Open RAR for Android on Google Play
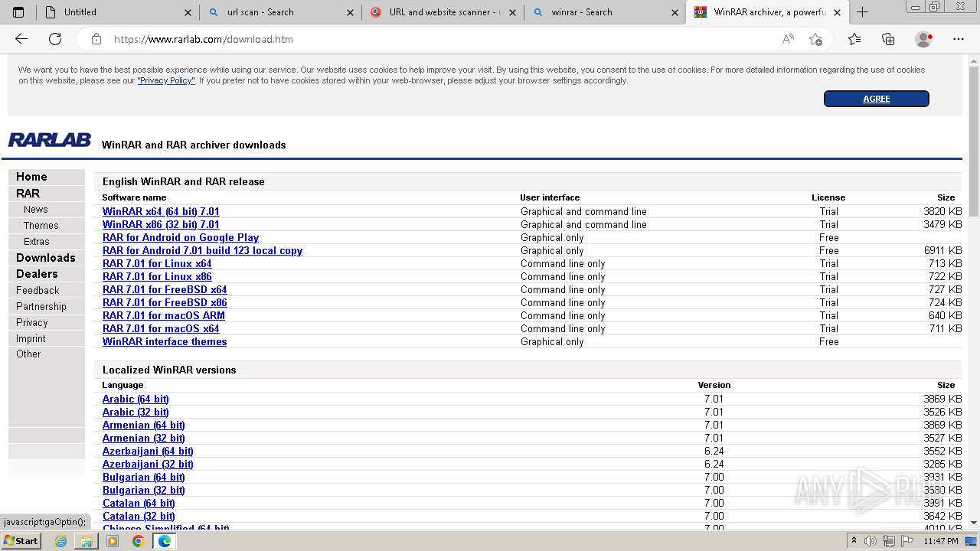The width and height of the screenshot is (980, 551). click(181, 238)
